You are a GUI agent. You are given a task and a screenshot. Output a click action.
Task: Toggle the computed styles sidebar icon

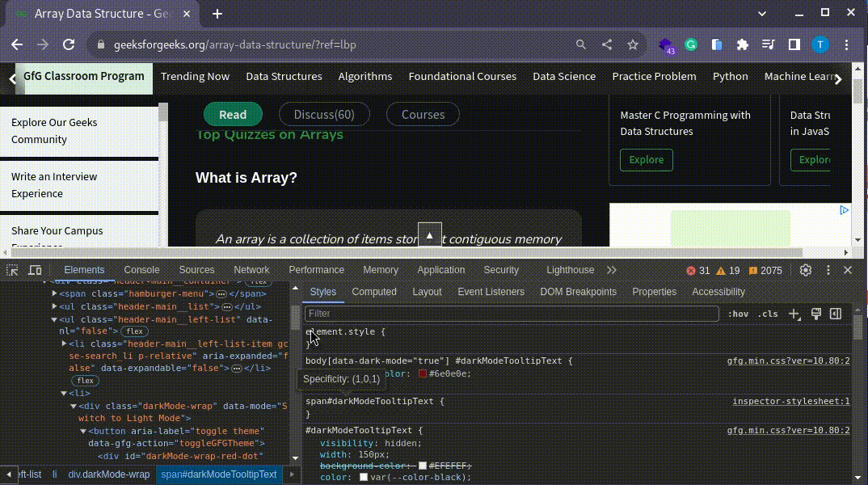[836, 314]
